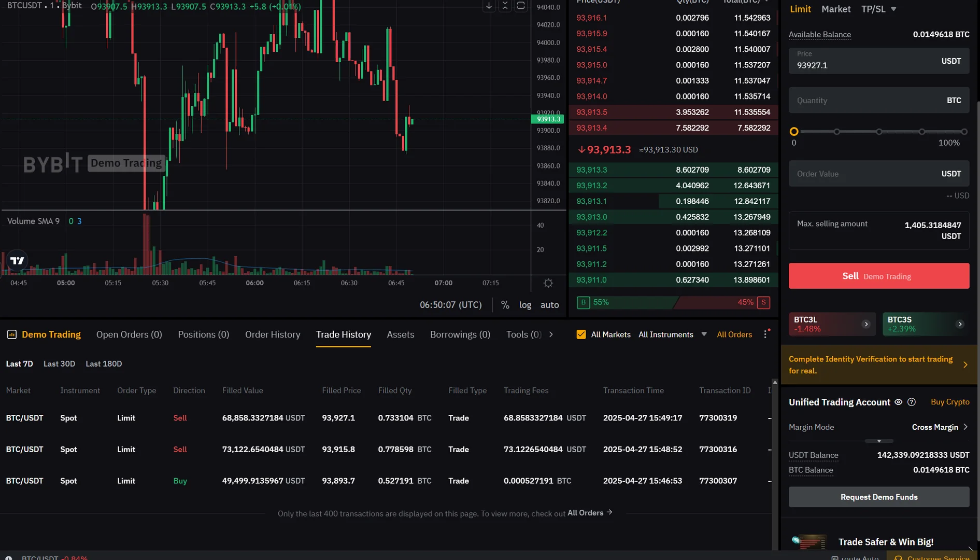The image size is (980, 560).
Task: Open chart settings gear on the time axis
Action: click(x=548, y=283)
